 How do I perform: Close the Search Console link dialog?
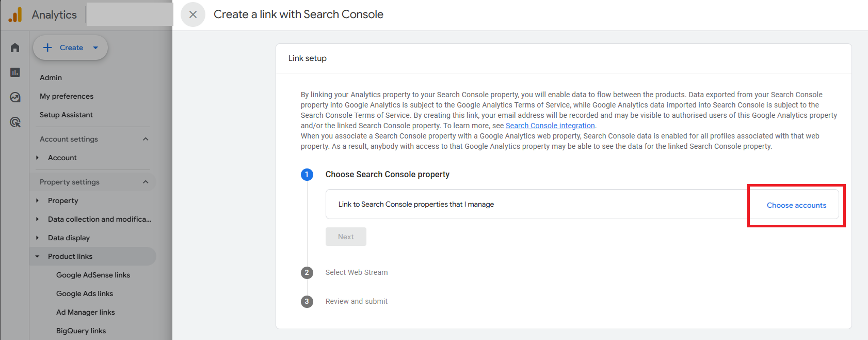click(x=192, y=14)
